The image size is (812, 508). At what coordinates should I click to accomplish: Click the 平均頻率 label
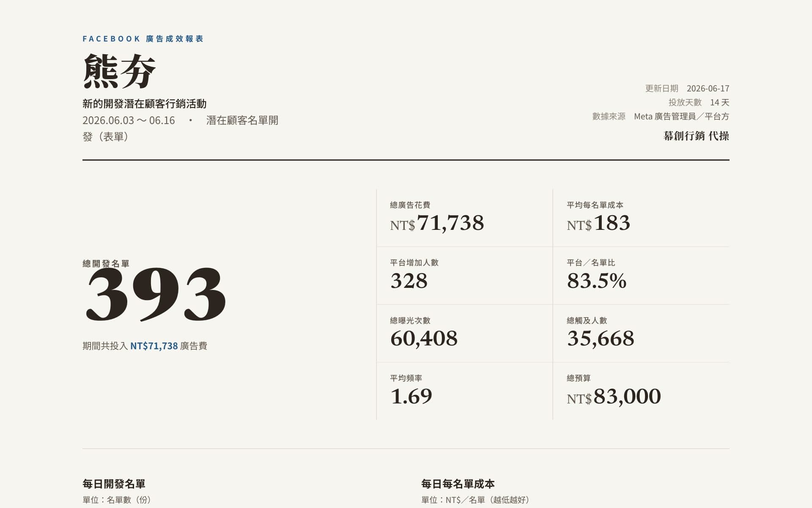click(x=406, y=378)
